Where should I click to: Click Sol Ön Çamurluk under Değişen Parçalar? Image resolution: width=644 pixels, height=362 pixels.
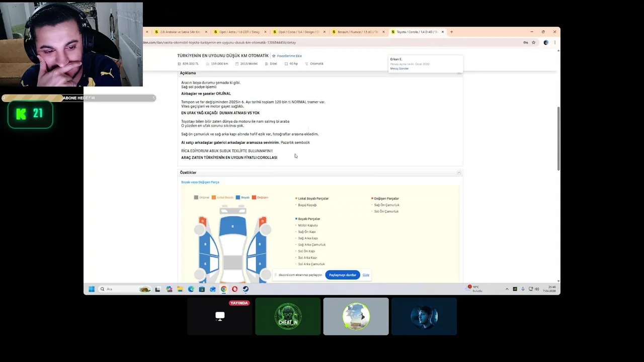point(386,211)
